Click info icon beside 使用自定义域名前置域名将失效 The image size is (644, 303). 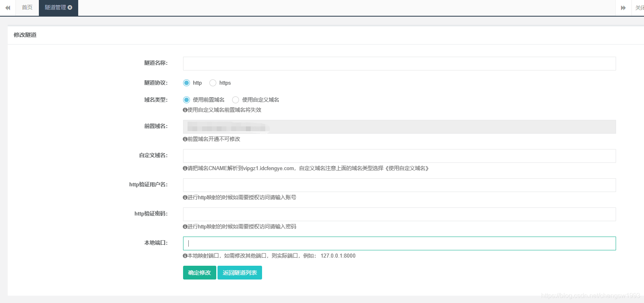pos(185,110)
